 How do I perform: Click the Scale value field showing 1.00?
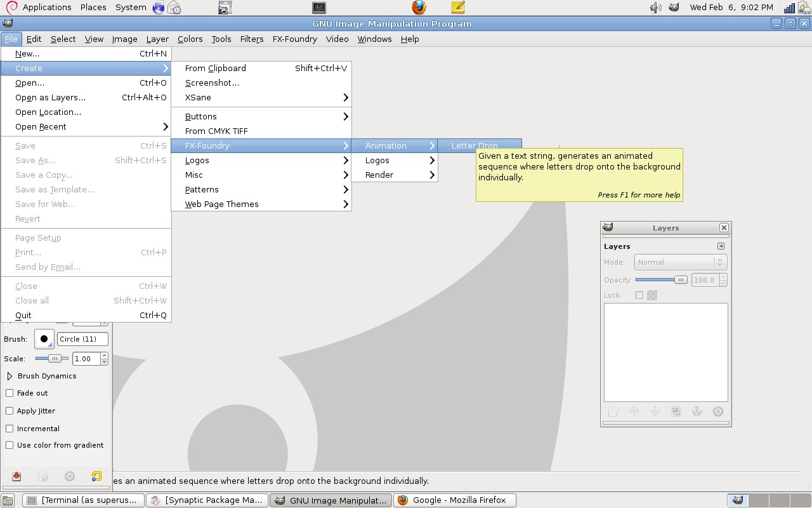point(86,359)
